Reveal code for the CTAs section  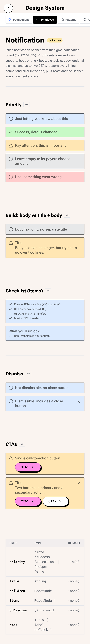(22, 444)
